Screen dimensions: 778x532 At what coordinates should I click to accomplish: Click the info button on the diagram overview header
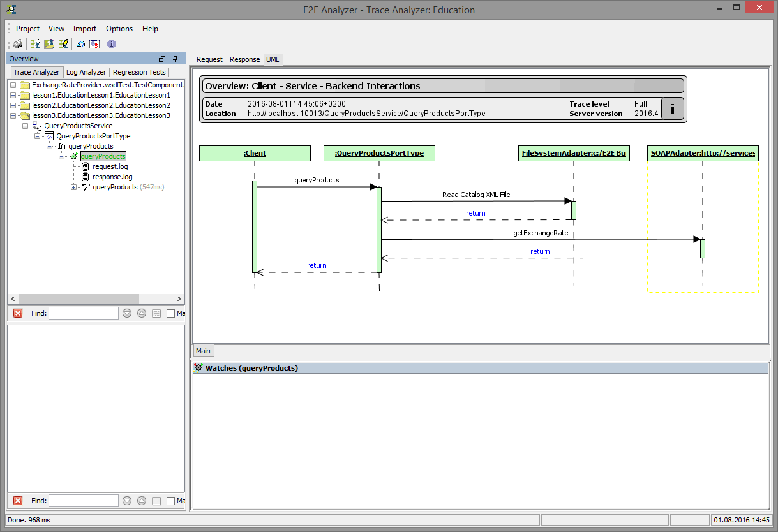(672, 108)
